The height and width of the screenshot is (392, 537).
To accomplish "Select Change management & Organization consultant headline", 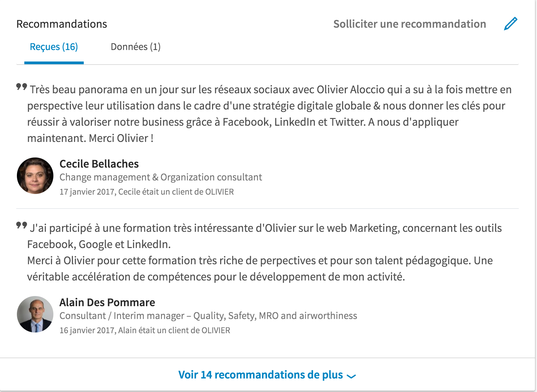I will coord(161,177).
